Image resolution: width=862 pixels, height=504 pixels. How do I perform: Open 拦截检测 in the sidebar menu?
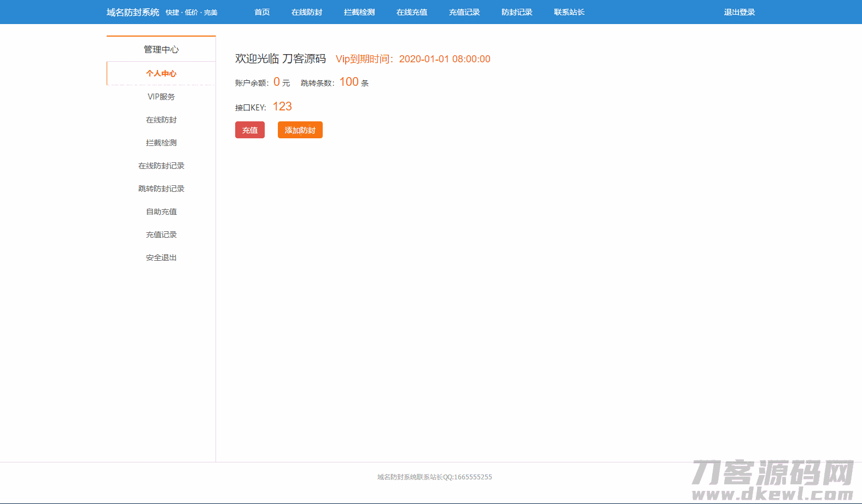(x=161, y=143)
